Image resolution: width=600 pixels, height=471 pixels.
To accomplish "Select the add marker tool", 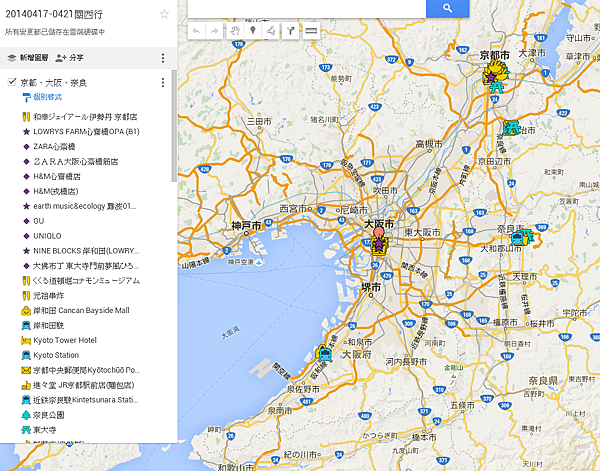I will point(253,31).
